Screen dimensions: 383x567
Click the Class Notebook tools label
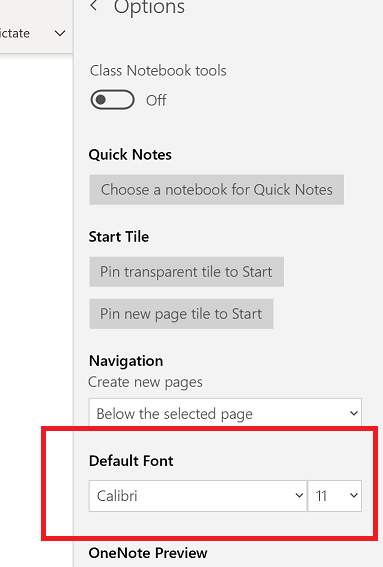158,71
